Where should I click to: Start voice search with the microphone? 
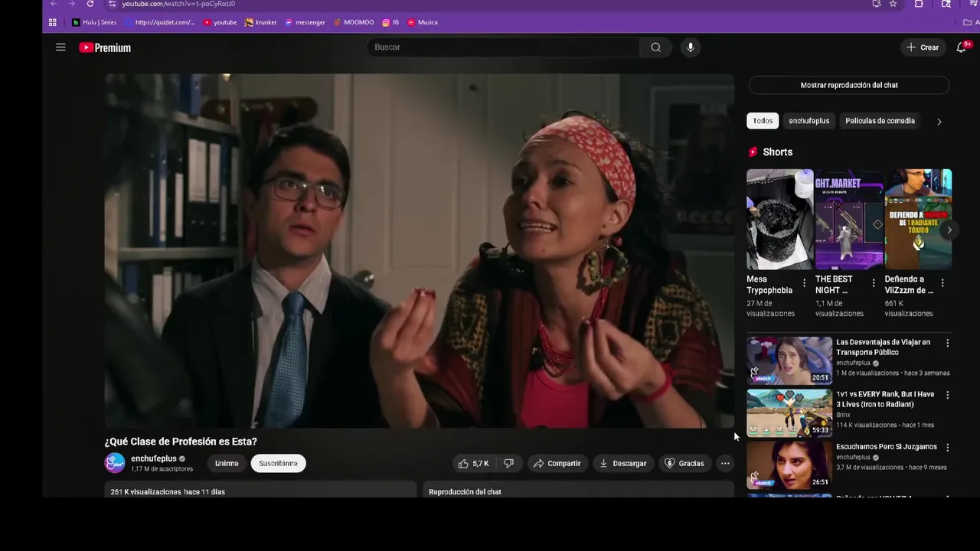tap(691, 47)
